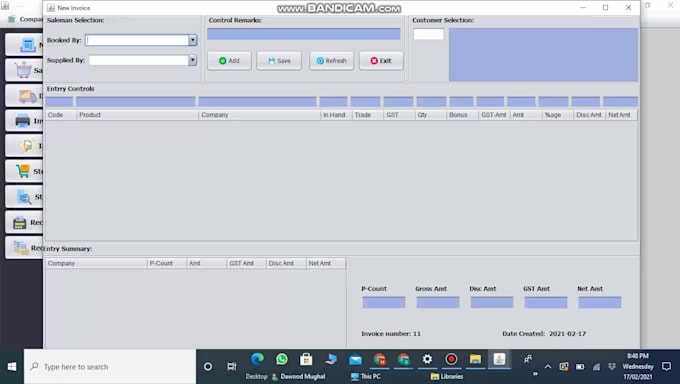The height and width of the screenshot is (384, 680).
Task: Click the P-Count total field
Action: point(384,302)
